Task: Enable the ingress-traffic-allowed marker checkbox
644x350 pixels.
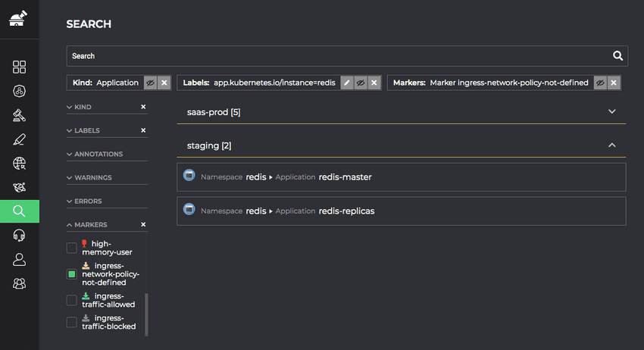Action: coord(72,300)
